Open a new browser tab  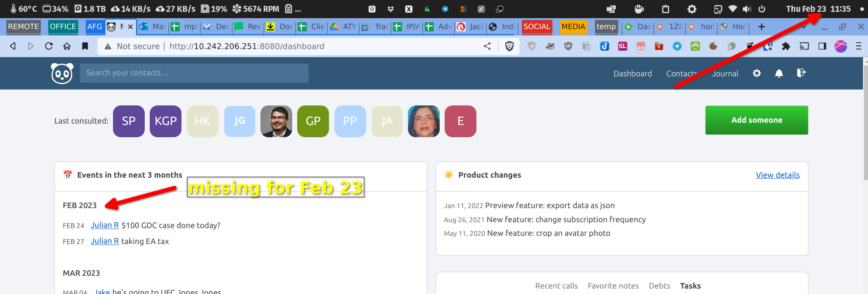coord(762,27)
